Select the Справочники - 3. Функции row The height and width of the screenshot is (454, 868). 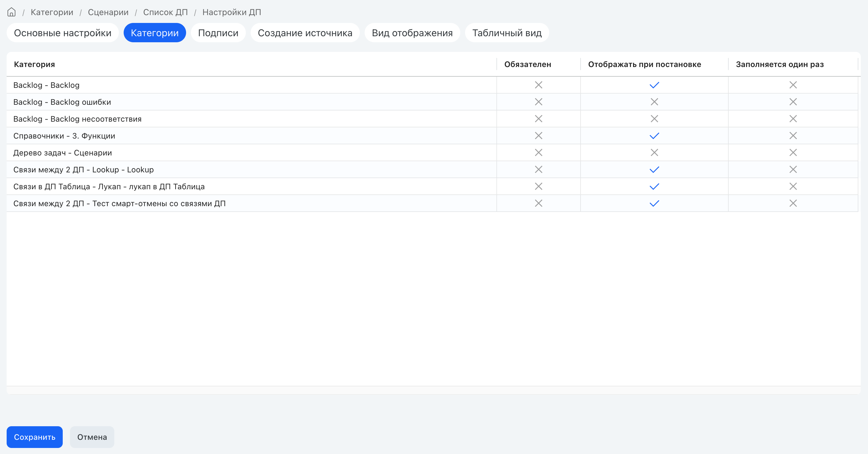tap(432, 136)
